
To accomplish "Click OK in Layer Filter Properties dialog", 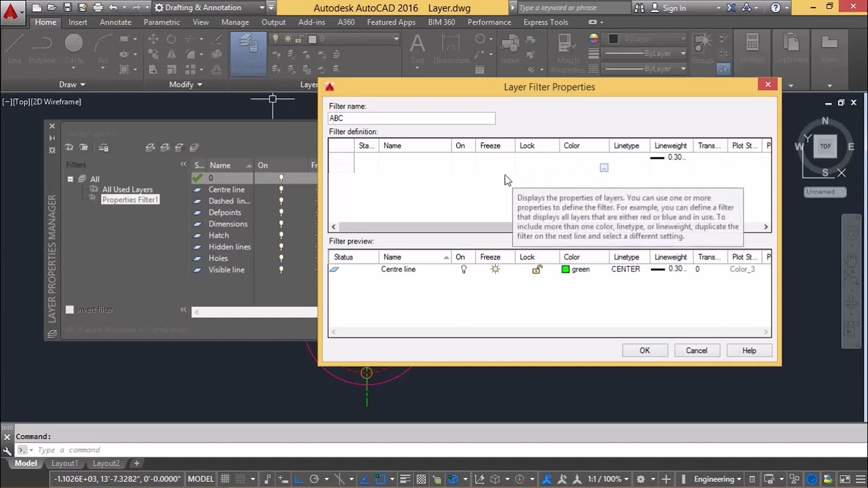I will tap(645, 350).
